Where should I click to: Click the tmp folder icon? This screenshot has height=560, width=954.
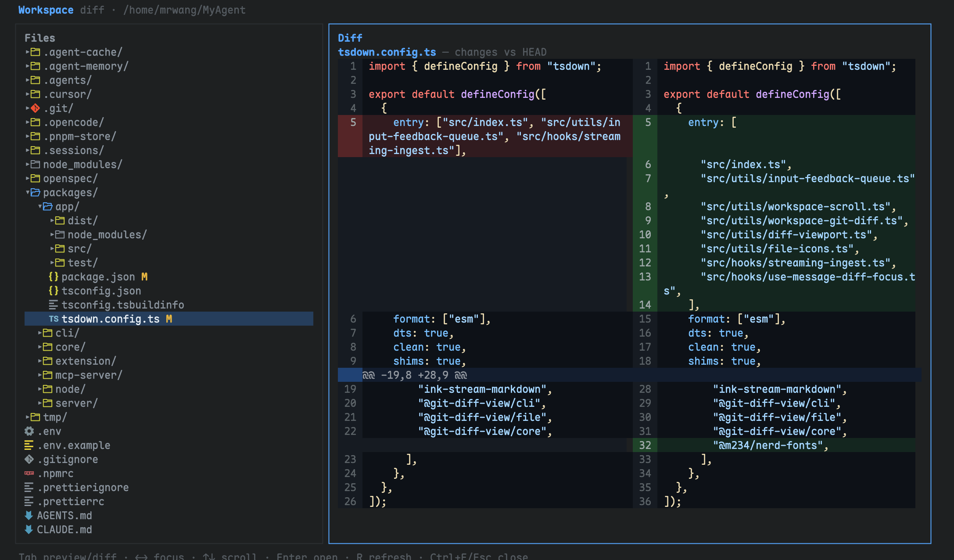click(x=36, y=417)
